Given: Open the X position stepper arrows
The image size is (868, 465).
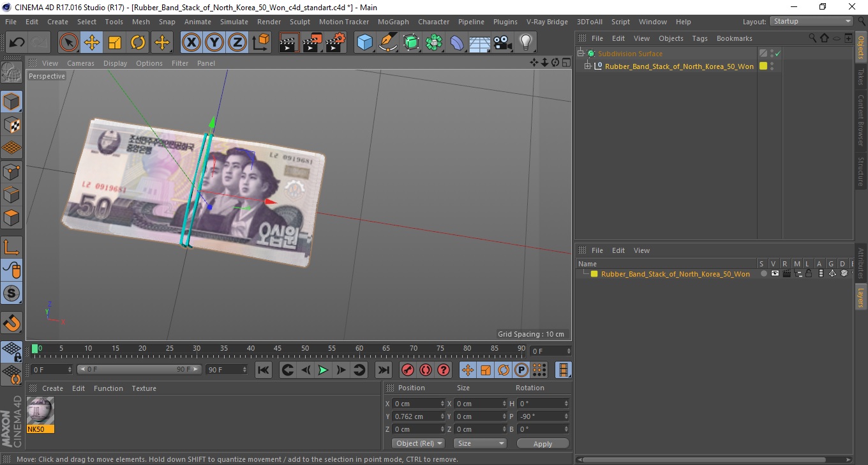Looking at the screenshot, I should [443, 404].
